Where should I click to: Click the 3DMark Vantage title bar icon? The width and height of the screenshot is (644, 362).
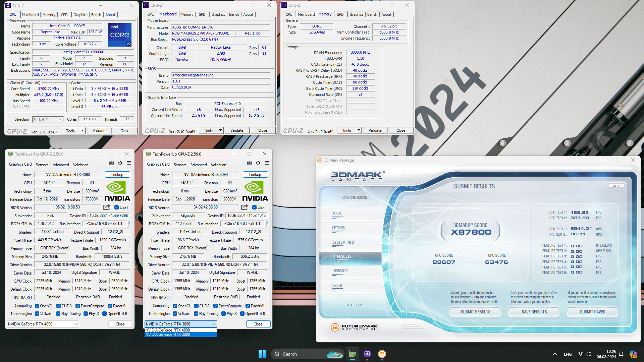coord(320,160)
